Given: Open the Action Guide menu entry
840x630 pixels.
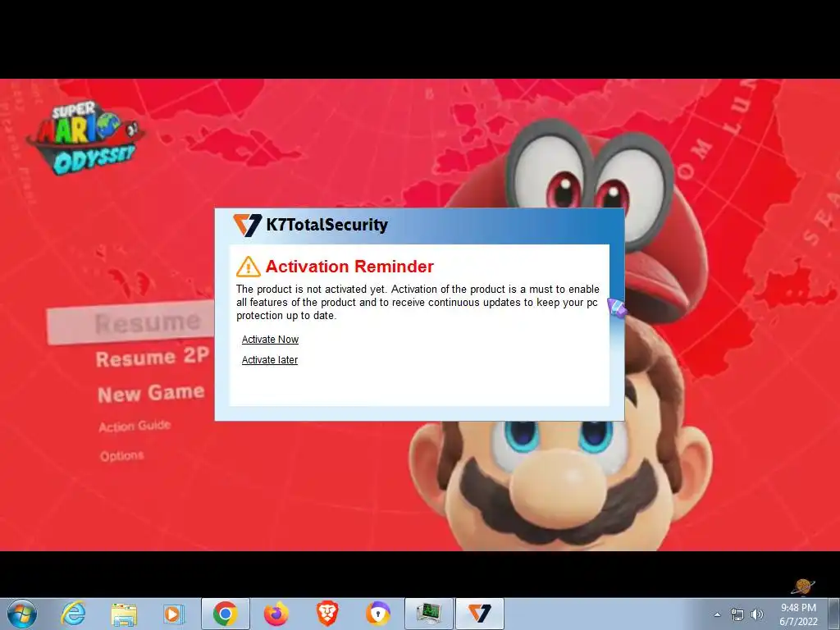Looking at the screenshot, I should tap(135, 426).
